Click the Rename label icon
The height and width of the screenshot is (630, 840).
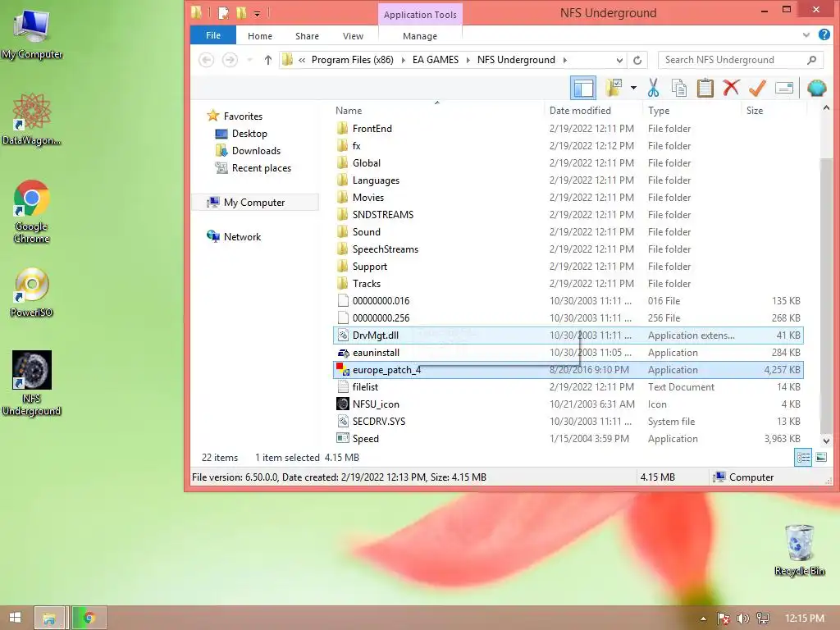(x=783, y=88)
